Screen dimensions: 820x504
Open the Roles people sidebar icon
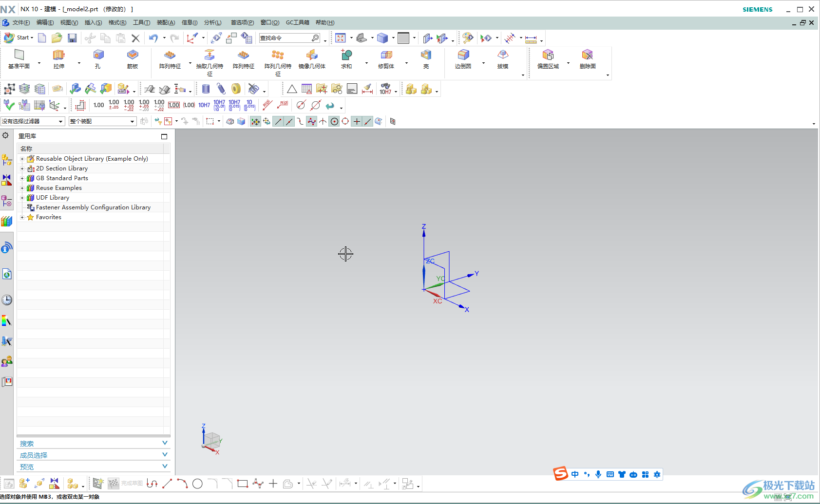tap(6, 361)
